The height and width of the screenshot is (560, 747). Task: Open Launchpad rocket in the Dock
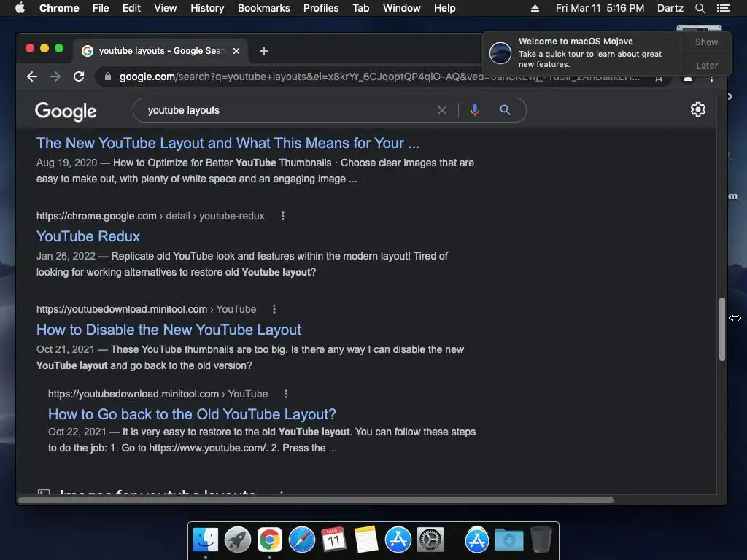(x=238, y=540)
